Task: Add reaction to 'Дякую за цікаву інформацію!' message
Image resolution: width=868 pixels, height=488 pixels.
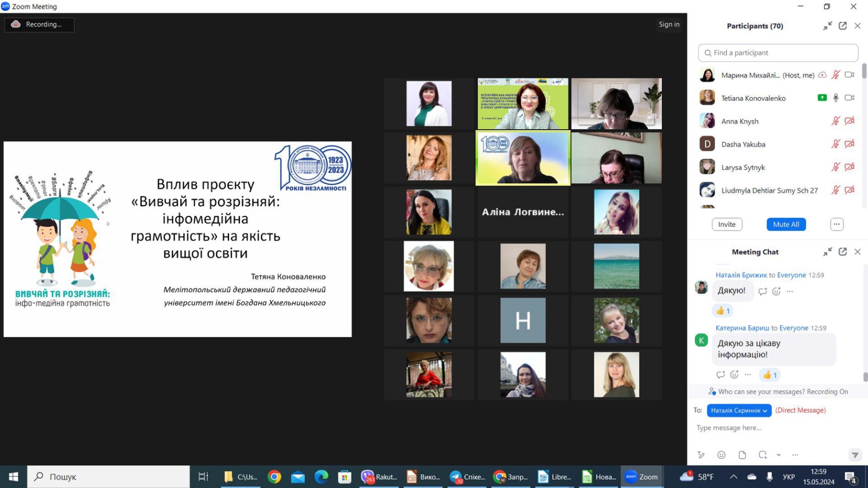Action: click(x=734, y=375)
